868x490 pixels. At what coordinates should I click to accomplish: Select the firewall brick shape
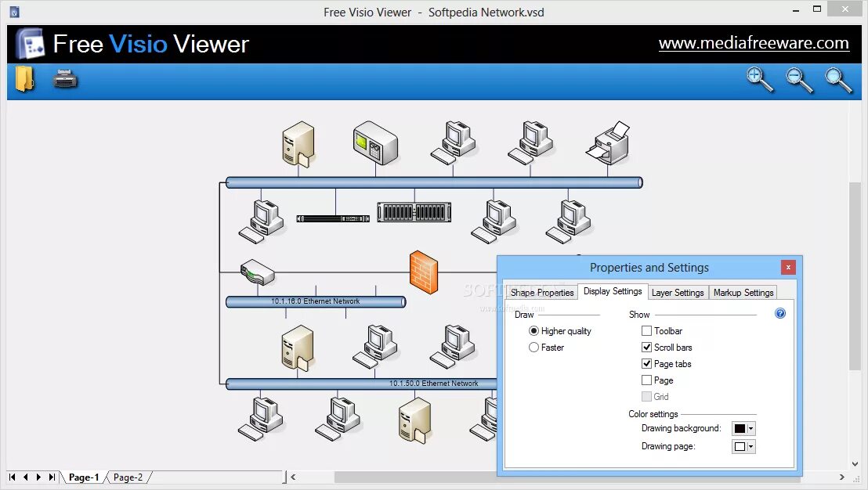[x=424, y=272]
